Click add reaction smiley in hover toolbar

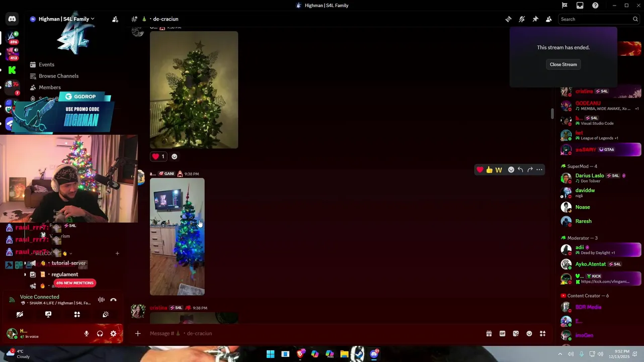tap(511, 170)
